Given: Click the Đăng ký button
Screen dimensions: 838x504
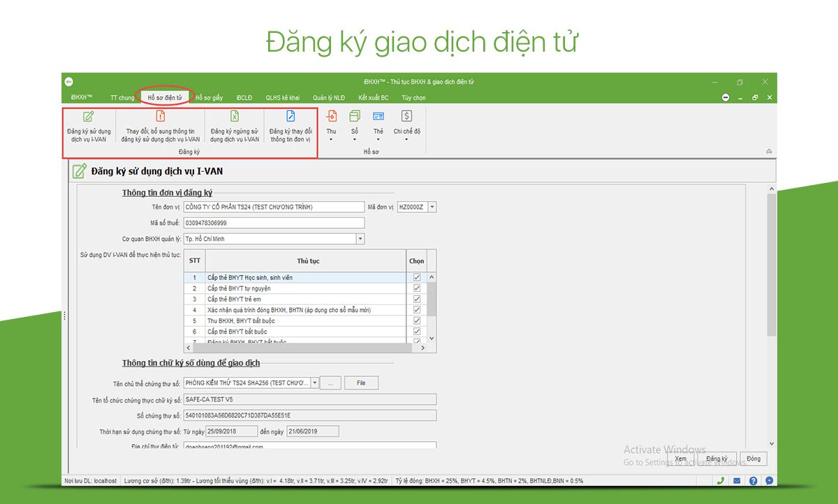Looking at the screenshot, I should [x=717, y=459].
